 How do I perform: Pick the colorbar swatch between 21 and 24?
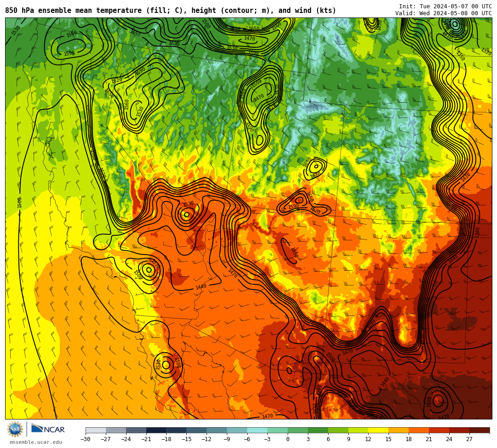click(x=439, y=430)
